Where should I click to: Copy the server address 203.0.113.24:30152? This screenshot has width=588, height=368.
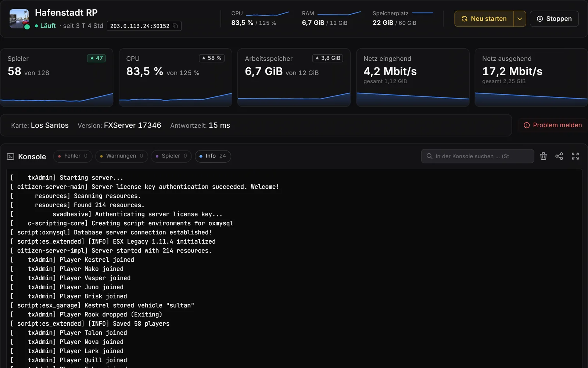pyautogui.click(x=175, y=26)
